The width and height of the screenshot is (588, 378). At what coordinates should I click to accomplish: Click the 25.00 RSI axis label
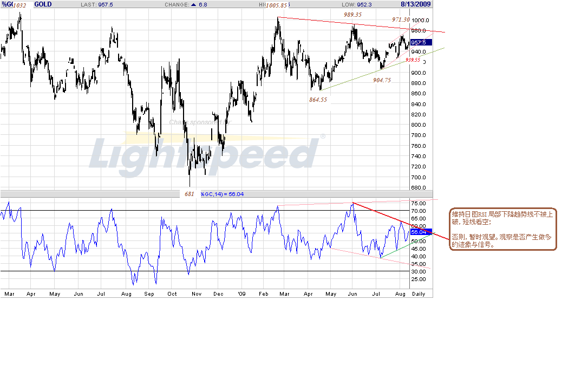419,279
